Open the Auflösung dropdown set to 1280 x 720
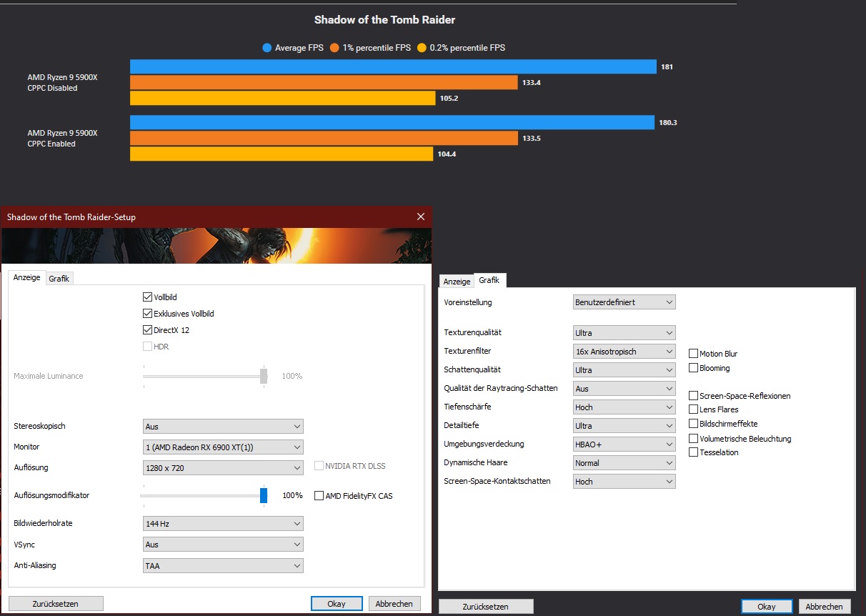 224,468
